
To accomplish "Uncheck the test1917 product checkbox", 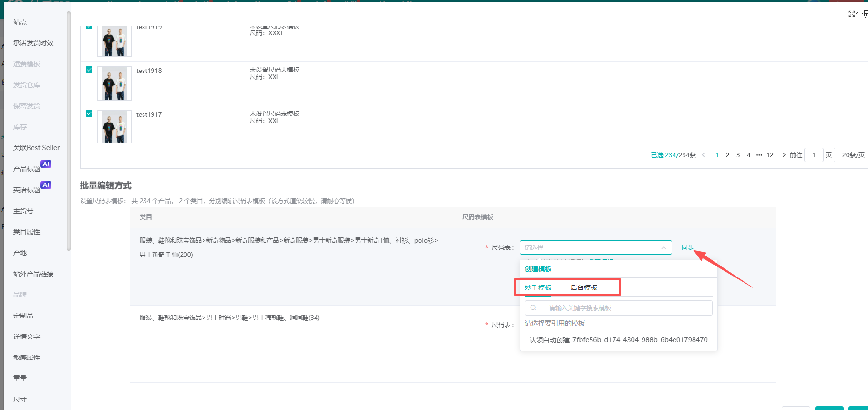I will click(89, 113).
